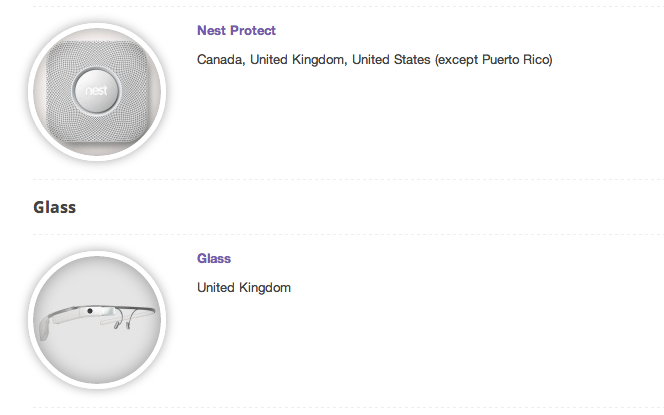Viewport: 664px width, 415px height.
Task: Open the Nest Protect product link
Action: coord(236,31)
